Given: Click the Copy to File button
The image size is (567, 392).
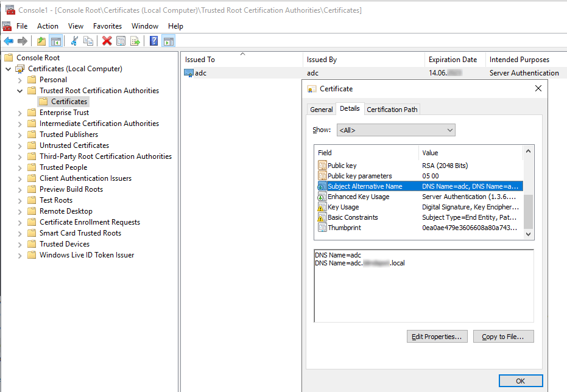Looking at the screenshot, I should tap(503, 337).
